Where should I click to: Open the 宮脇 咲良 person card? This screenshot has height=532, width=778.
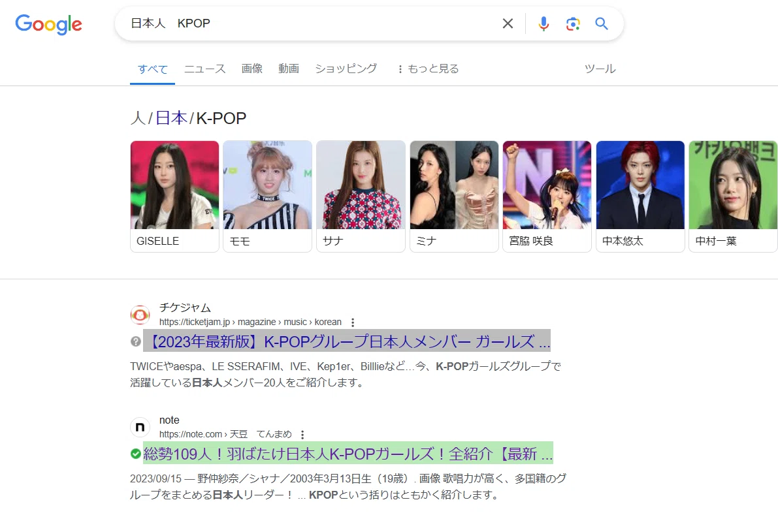pos(547,196)
